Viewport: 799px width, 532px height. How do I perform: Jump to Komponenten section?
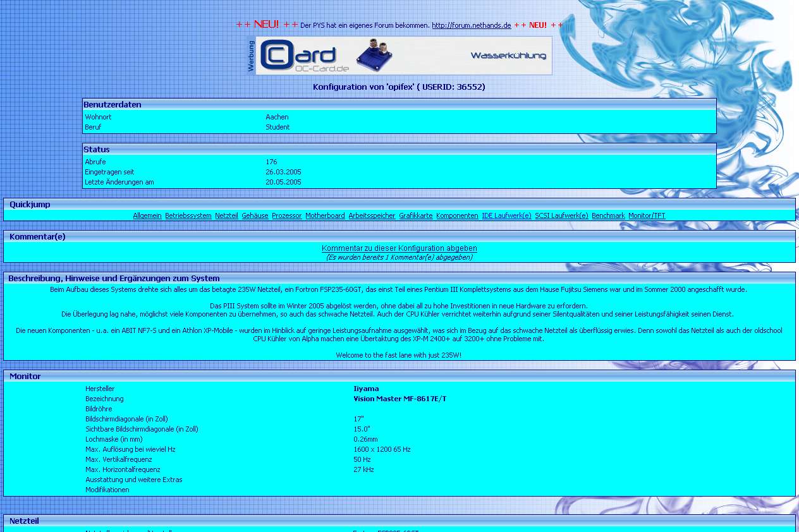pyautogui.click(x=457, y=215)
